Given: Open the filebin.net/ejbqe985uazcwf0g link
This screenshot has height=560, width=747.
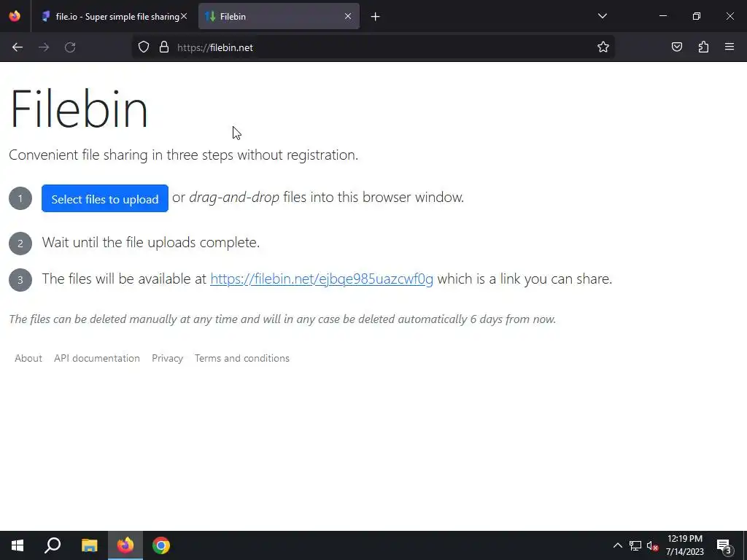Looking at the screenshot, I should click(322, 279).
